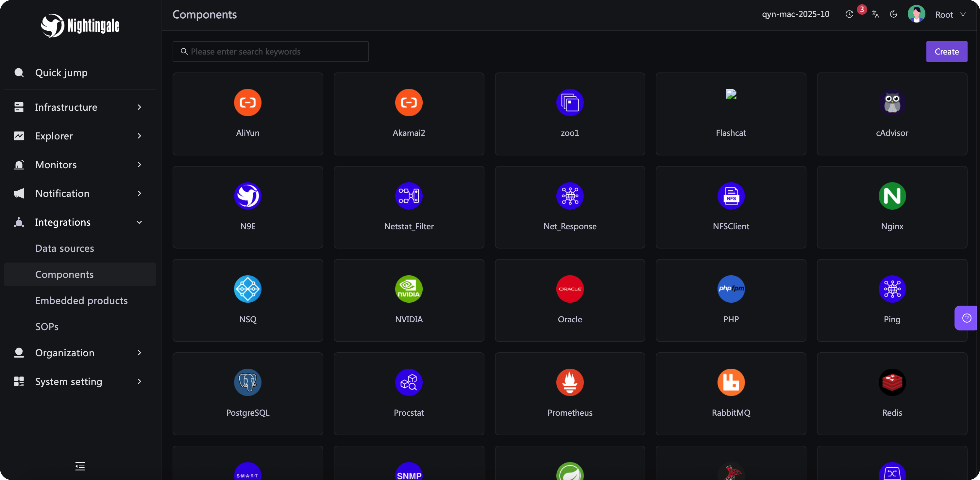The image size is (980, 480).
Task: Open the floating help question button
Action: (x=966, y=318)
